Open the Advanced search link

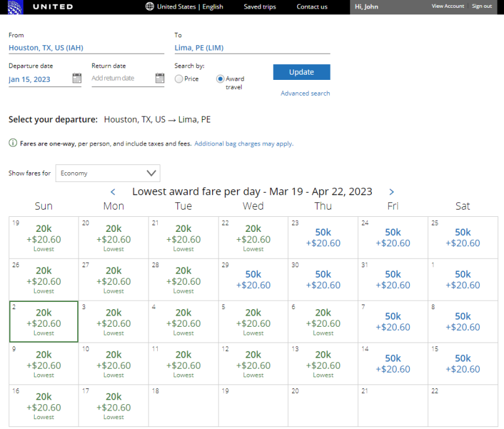click(305, 94)
